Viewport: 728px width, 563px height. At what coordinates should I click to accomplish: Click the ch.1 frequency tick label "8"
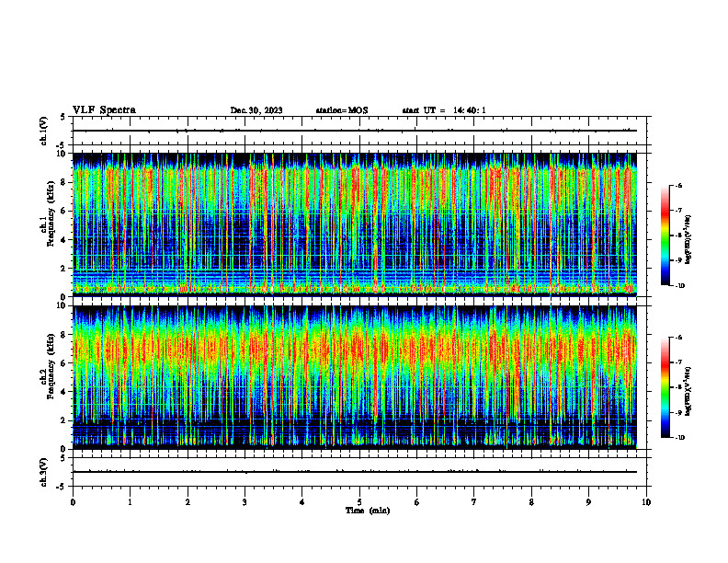[63, 182]
